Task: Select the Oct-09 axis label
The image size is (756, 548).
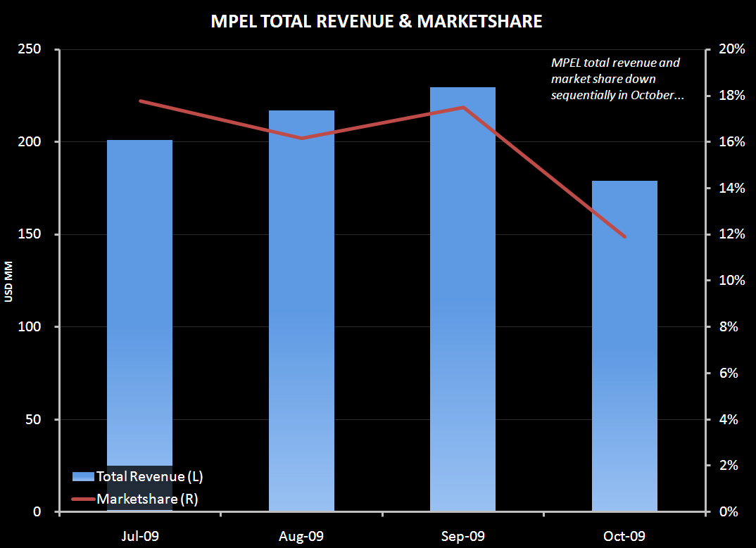Action: (x=622, y=536)
